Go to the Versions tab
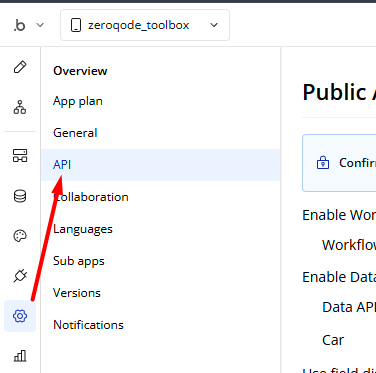Viewport: 376px width, 373px height. 77,293
